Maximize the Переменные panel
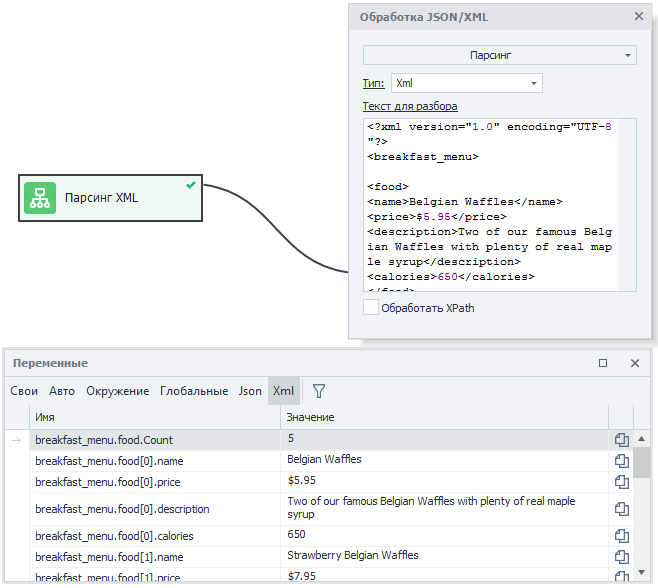This screenshot has width=658, height=588. 603,363
